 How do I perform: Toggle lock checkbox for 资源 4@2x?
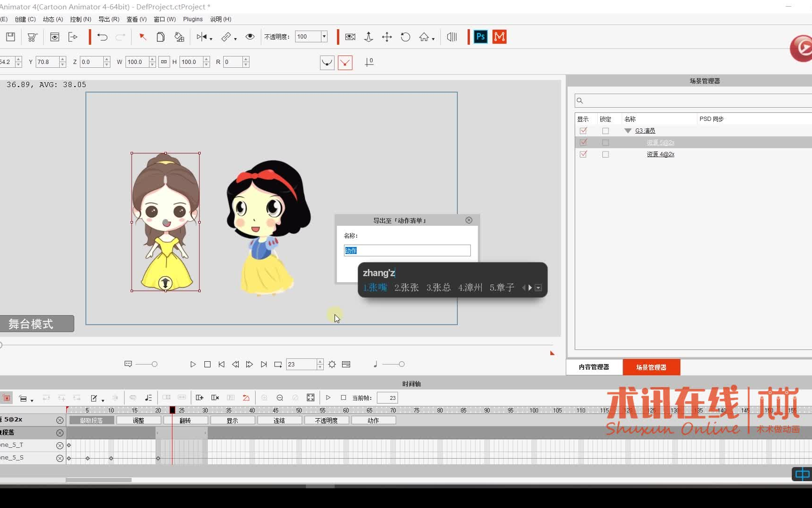606,154
